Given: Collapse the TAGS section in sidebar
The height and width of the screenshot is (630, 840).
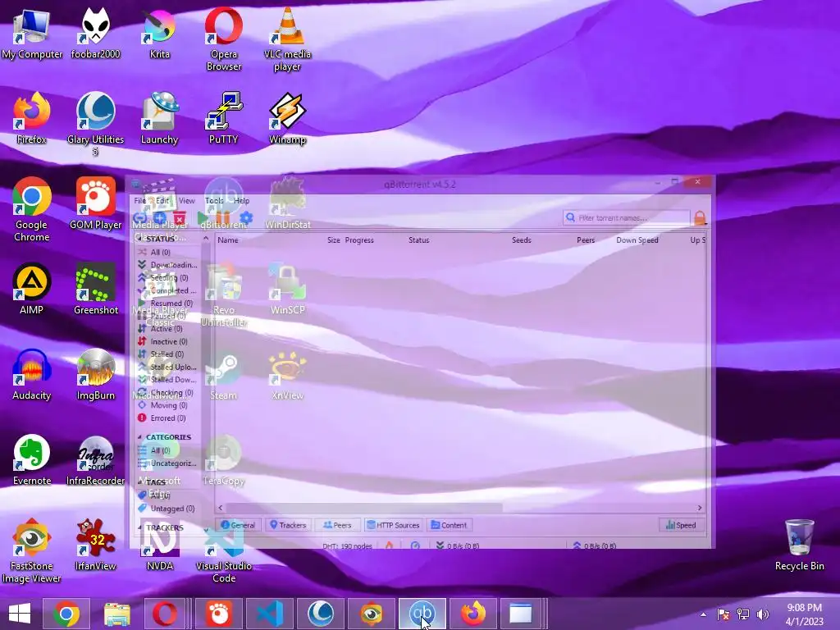Looking at the screenshot, I should pos(139,482).
